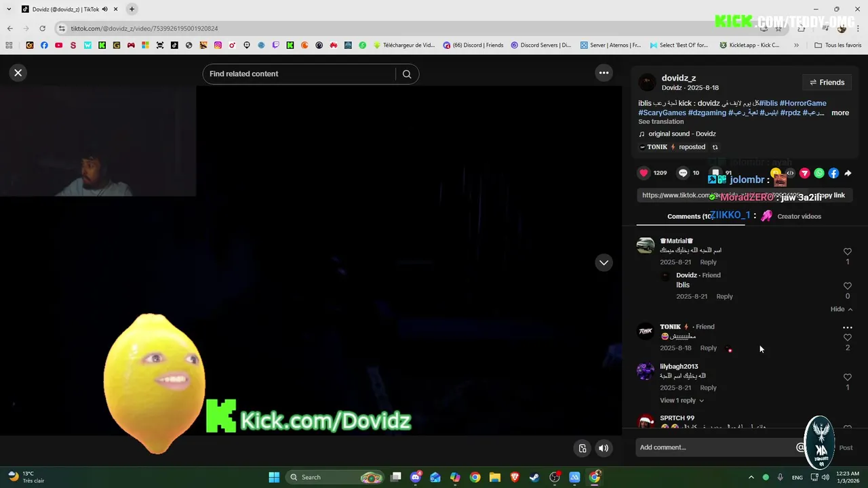The image size is (868, 488).
Task: Open three-dot menu on TONIK's comment
Action: pyautogui.click(x=847, y=327)
